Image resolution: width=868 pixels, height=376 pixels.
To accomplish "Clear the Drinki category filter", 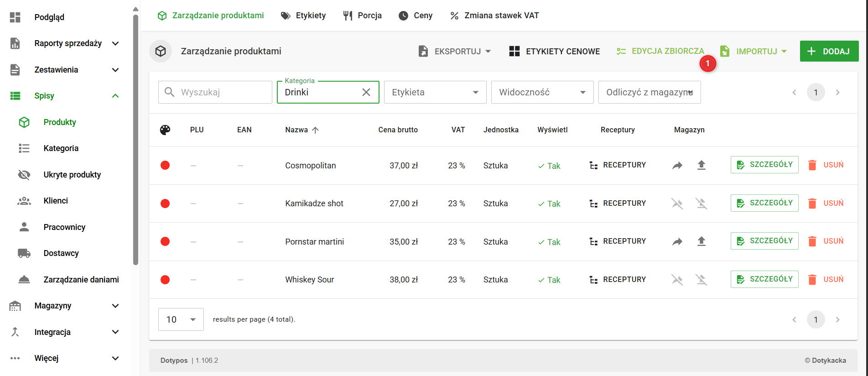I will (x=366, y=92).
